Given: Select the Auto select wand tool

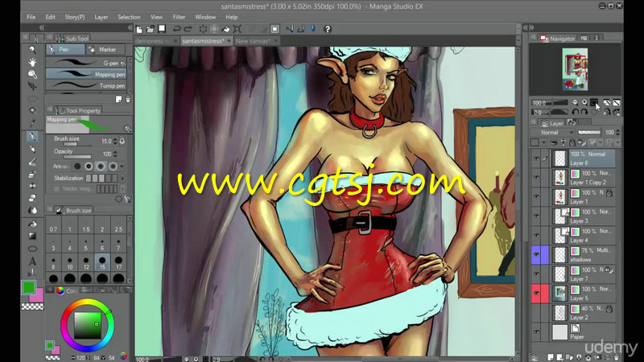Looking at the screenshot, I should (32, 110).
